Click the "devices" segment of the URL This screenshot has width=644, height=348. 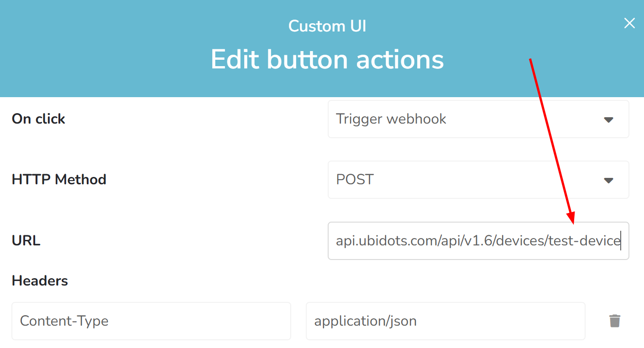tap(520, 241)
